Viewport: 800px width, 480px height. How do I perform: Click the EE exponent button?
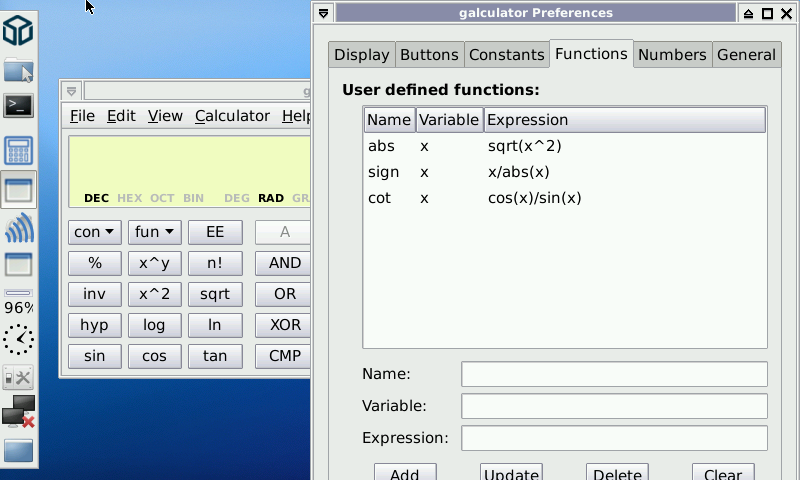pos(215,232)
